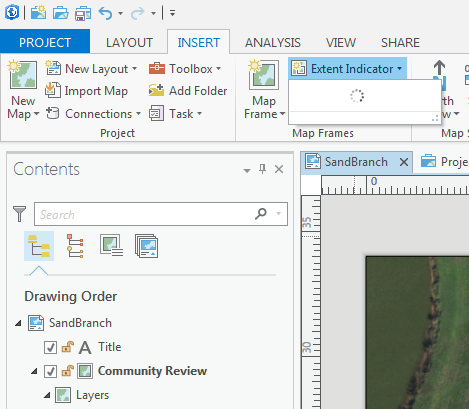Open Connections dropdown
469x409 pixels.
pos(93,114)
